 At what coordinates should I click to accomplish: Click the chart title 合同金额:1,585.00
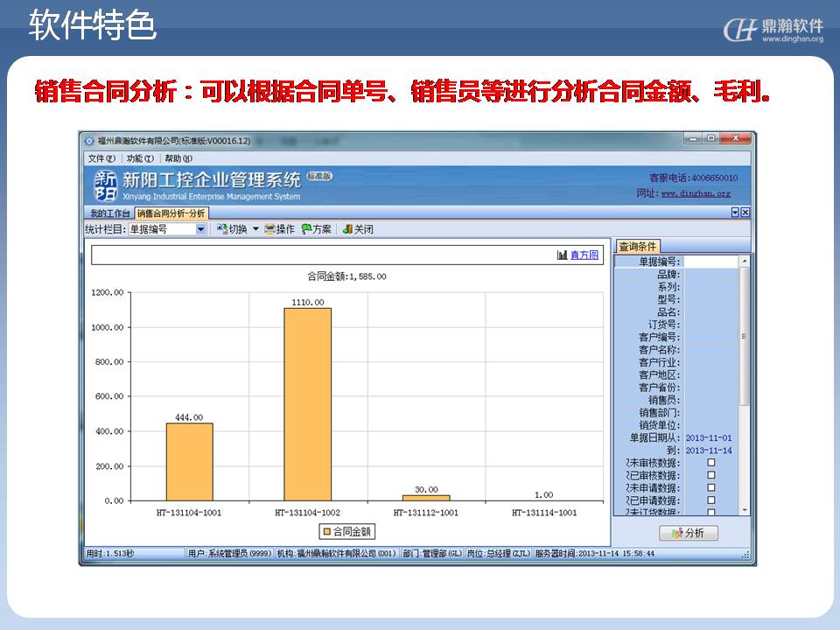(346, 276)
